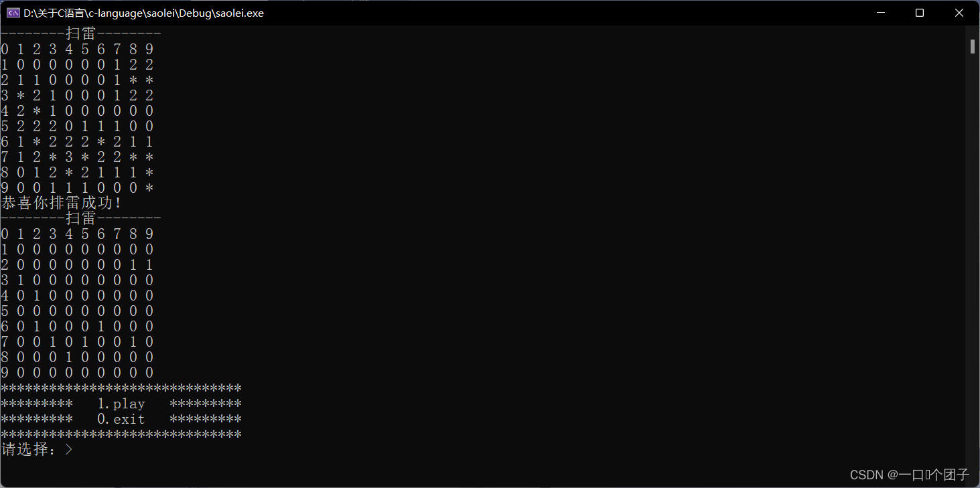Click second board row '8 0 0 0 1 0 0 0 0 0'
Screen dimensions: 980x488
78,357
